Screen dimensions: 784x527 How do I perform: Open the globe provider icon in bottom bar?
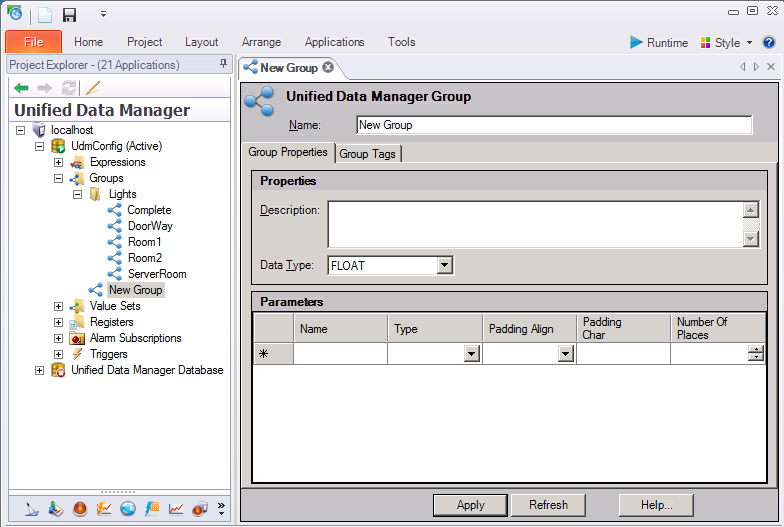pyautogui.click(x=128, y=508)
